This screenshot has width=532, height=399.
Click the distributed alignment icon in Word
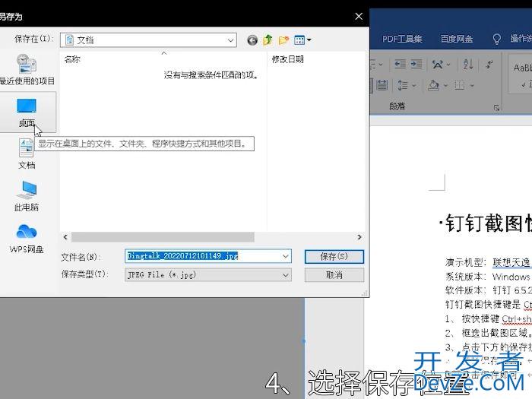tap(382, 85)
